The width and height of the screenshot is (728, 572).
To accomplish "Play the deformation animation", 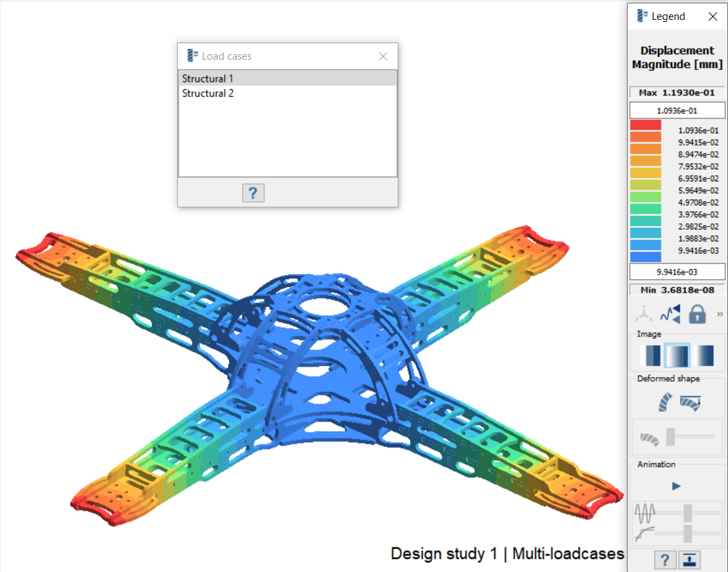I will pyautogui.click(x=676, y=486).
